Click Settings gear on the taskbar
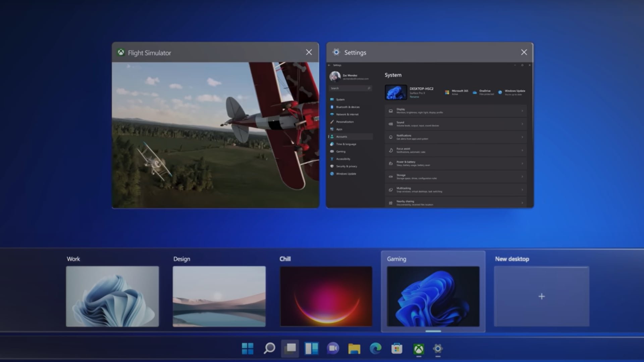The image size is (644, 362). [438, 349]
